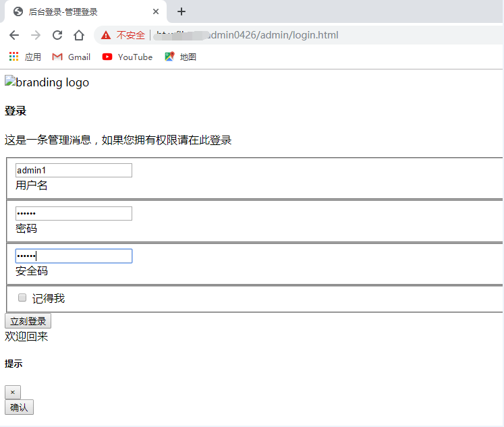
Task: Click the 提示 heading
Action: tap(13, 364)
